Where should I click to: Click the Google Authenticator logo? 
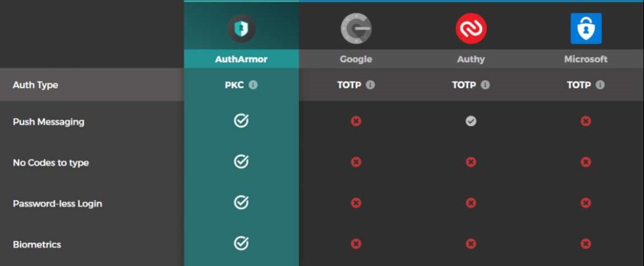click(356, 29)
